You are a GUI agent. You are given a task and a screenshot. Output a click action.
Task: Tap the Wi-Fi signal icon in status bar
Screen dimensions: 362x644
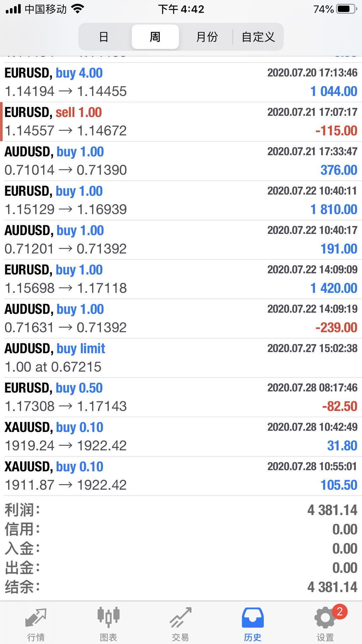(x=77, y=9)
